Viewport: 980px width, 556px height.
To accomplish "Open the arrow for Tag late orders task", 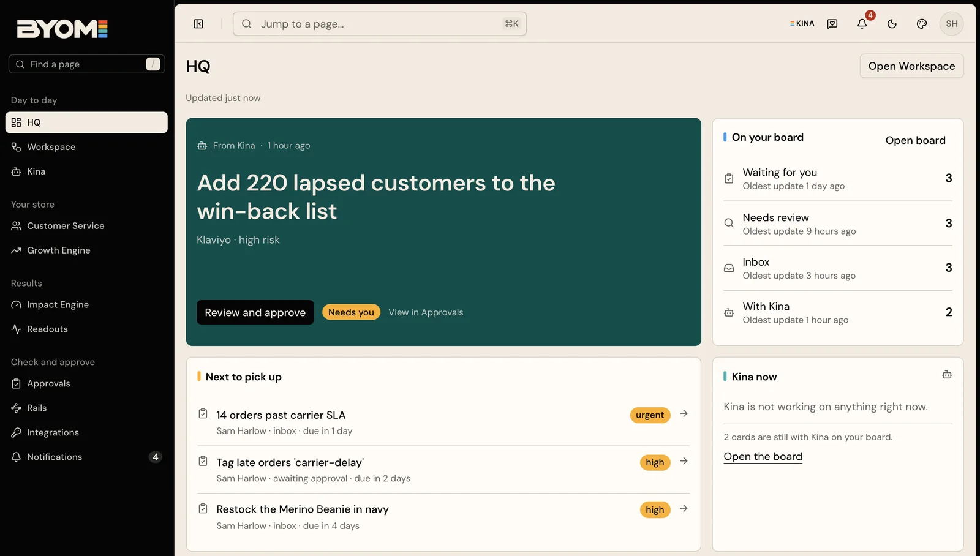I will point(684,461).
